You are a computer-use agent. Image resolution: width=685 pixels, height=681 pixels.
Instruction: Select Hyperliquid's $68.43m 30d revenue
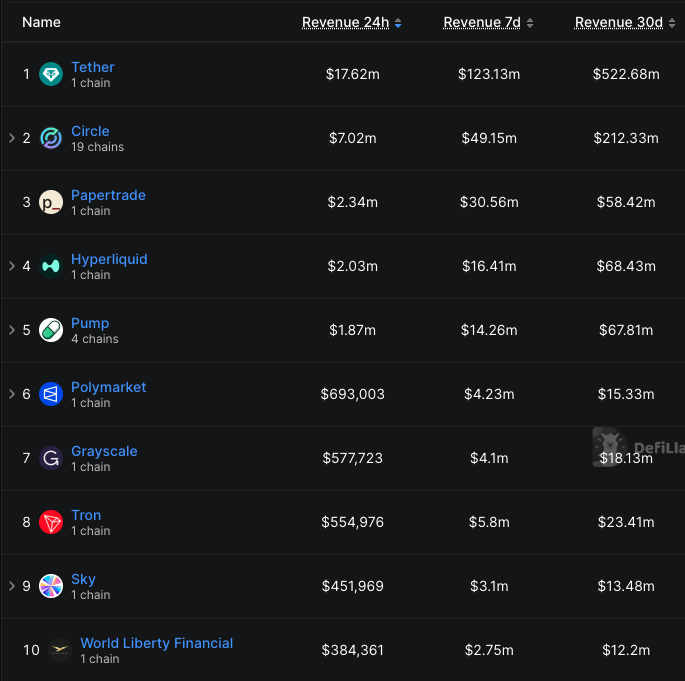[626, 266]
